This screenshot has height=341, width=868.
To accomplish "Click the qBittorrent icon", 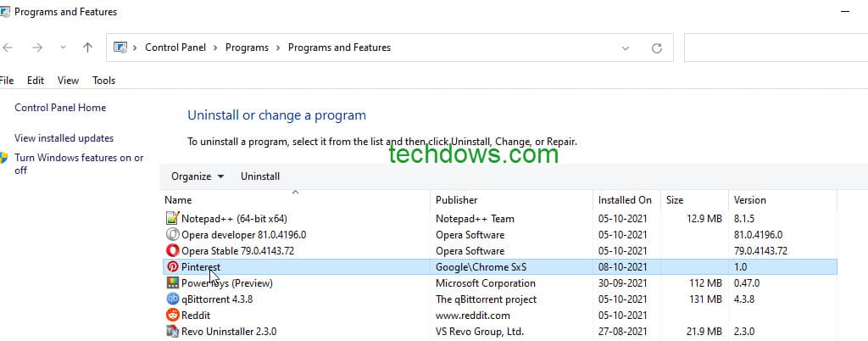I will click(173, 299).
